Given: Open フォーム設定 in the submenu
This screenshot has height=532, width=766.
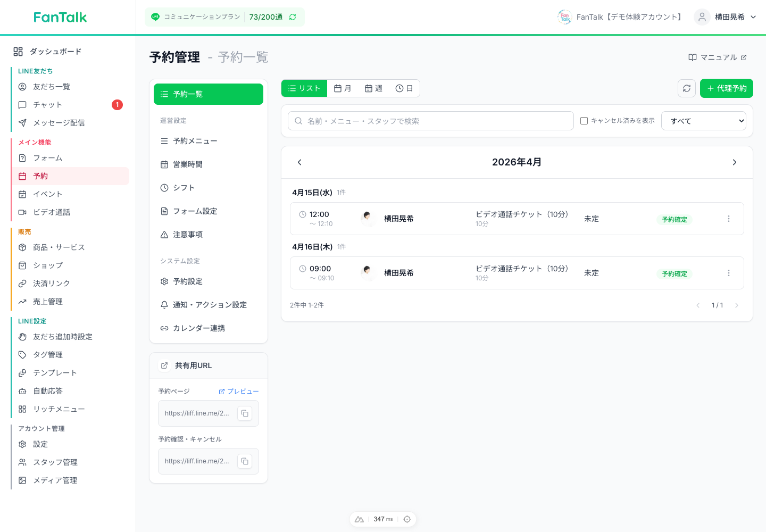Looking at the screenshot, I should click(x=209, y=211).
